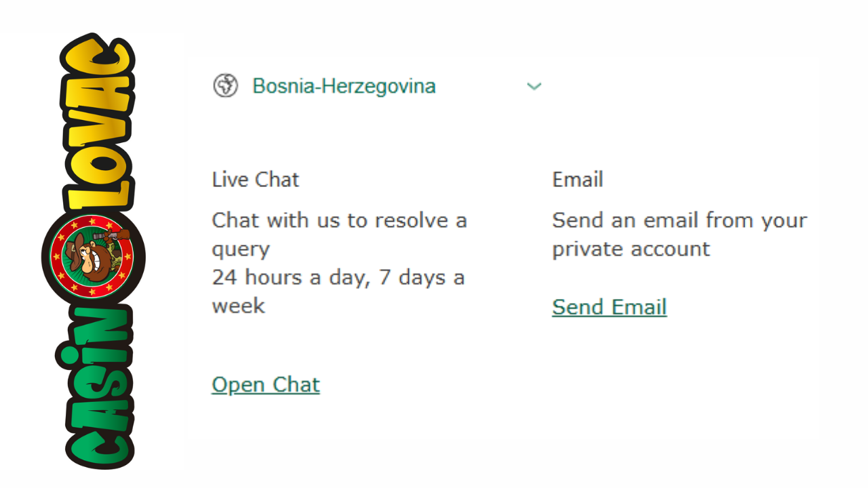Screen dimensions: 868x488
Task: Click the Send Email link
Action: [609, 307]
